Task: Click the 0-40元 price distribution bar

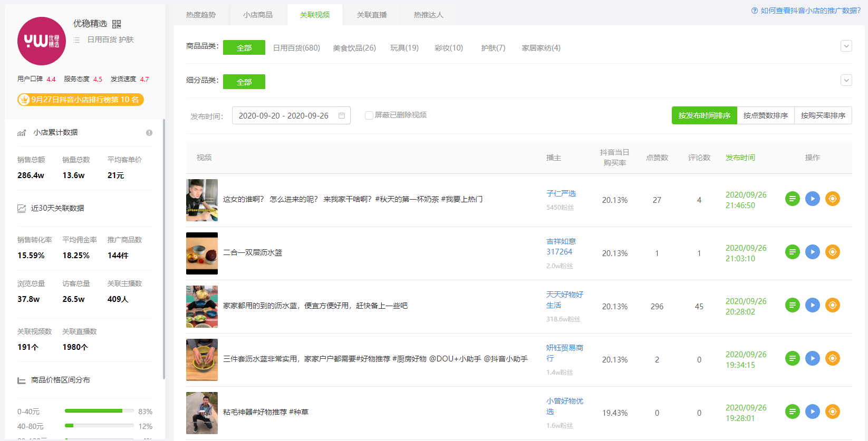Action: pyautogui.click(x=99, y=411)
